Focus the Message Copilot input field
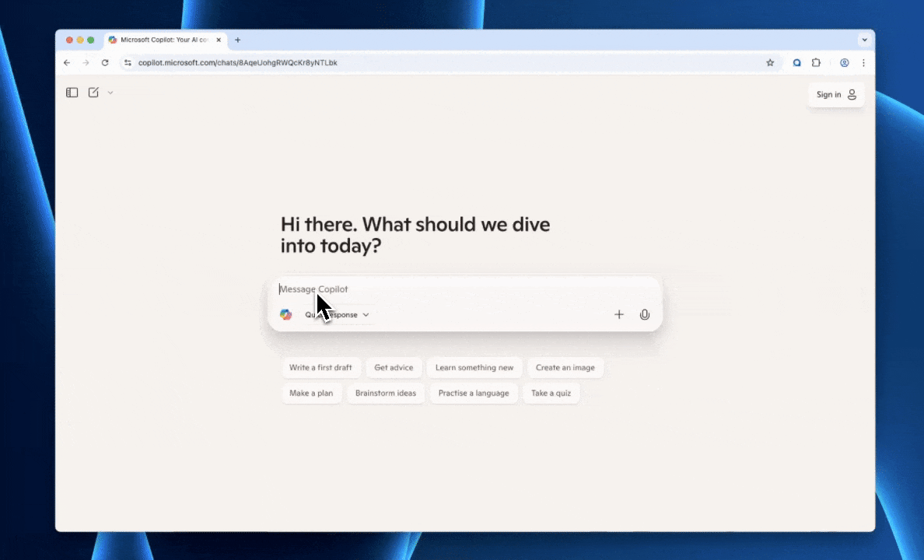 (464, 289)
